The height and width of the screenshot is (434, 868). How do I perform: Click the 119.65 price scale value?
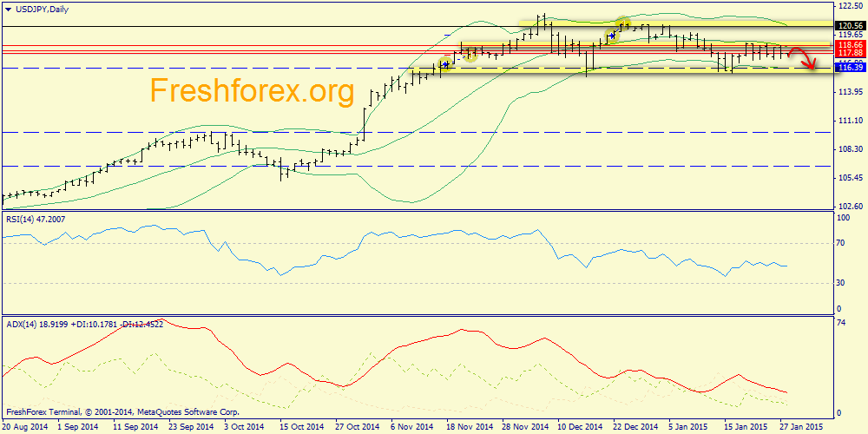[852, 34]
